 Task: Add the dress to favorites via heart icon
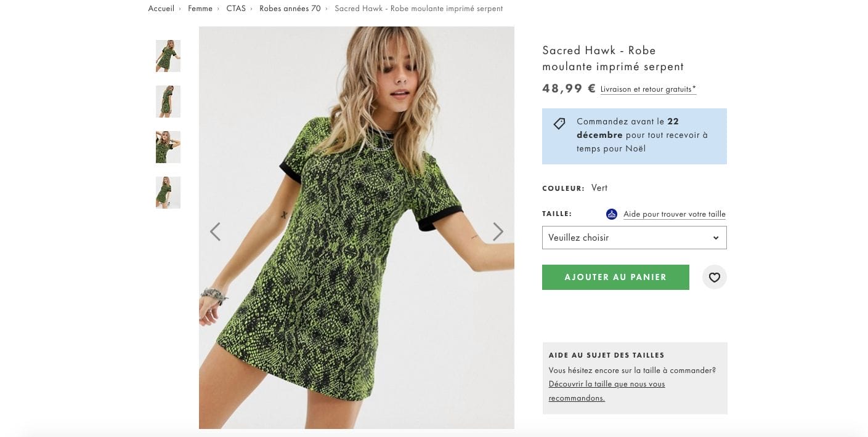click(714, 277)
